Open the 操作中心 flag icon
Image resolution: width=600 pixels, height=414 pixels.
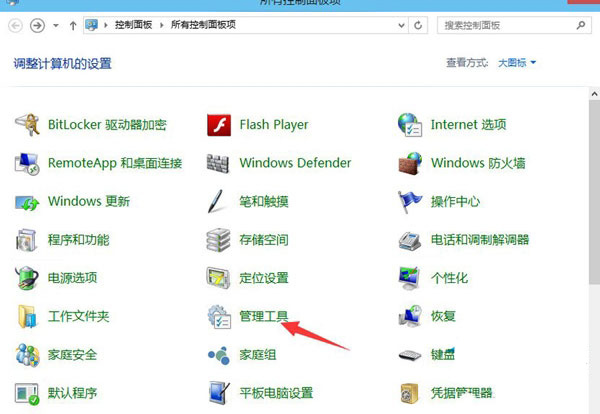tap(410, 202)
